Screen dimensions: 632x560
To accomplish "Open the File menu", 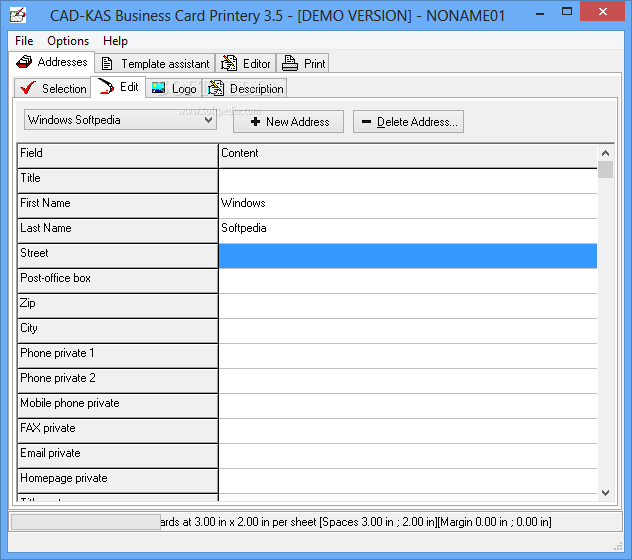I will click(x=24, y=41).
